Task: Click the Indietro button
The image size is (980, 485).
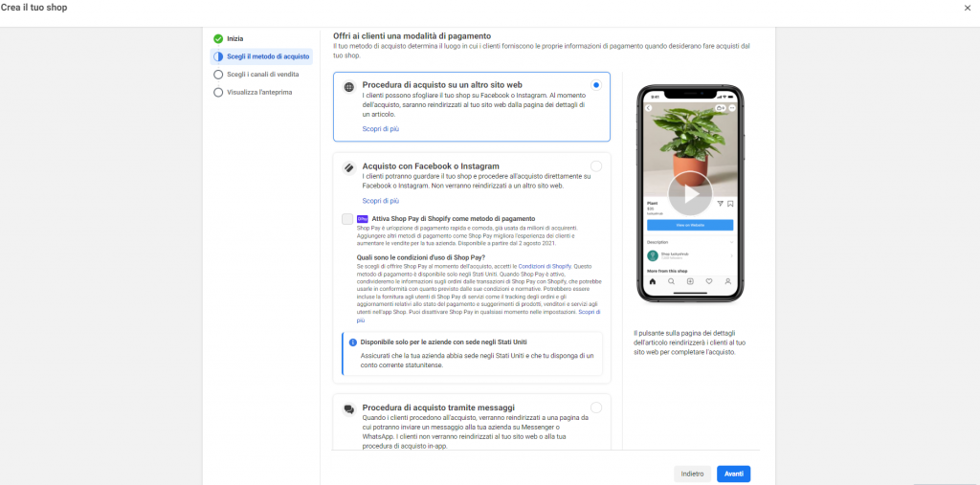Action: (x=693, y=474)
